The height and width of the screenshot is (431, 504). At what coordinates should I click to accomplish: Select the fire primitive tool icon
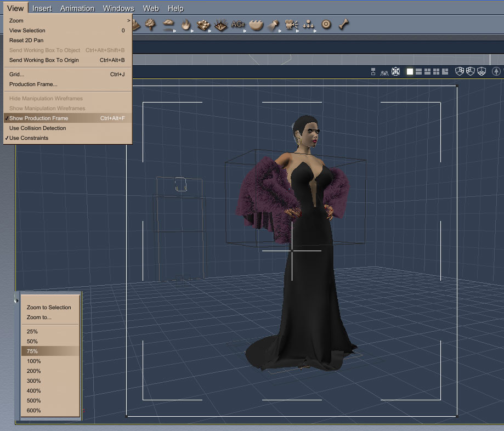pos(186,25)
